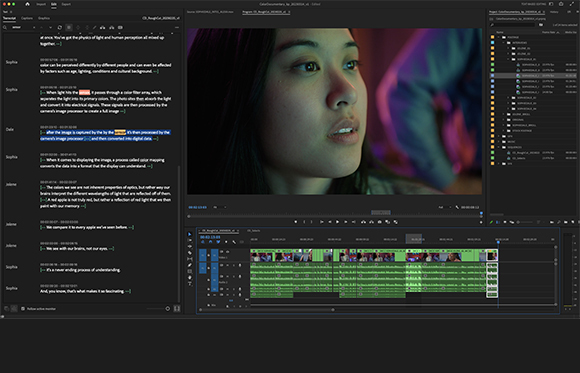Switch to the Import tab
The height and width of the screenshot is (373, 580).
[41, 4]
